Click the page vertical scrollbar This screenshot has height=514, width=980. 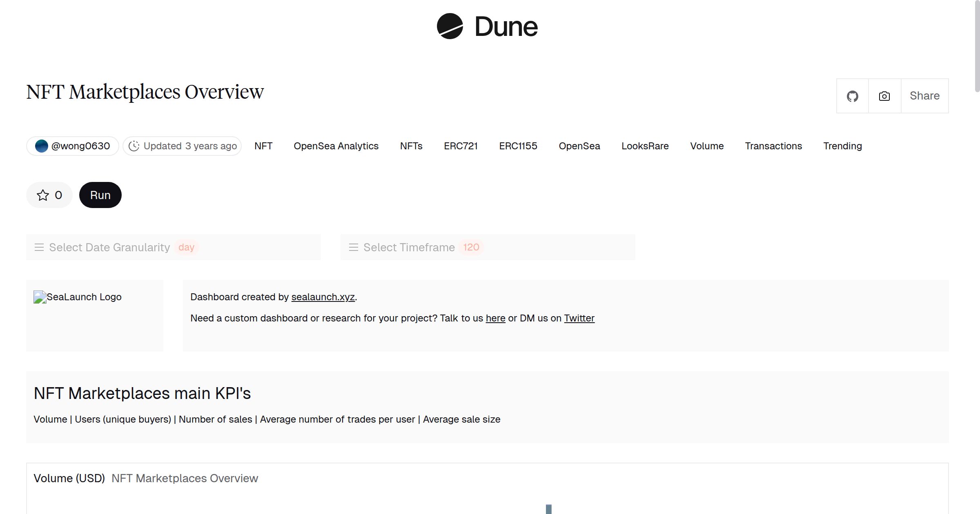(x=976, y=45)
